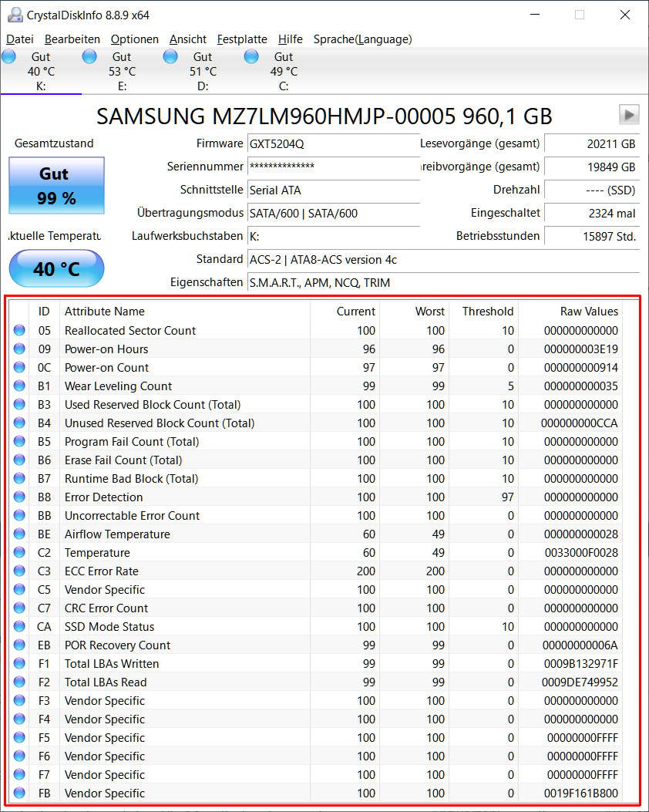Click the ID column header
The width and height of the screenshot is (649, 812).
[44, 312]
